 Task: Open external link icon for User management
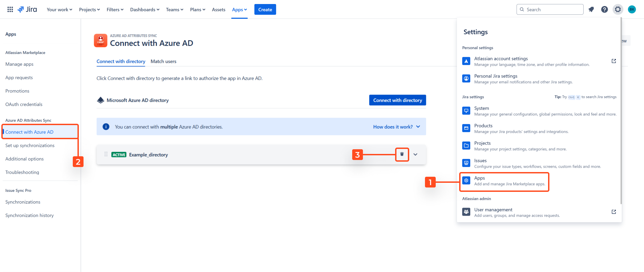tap(614, 212)
